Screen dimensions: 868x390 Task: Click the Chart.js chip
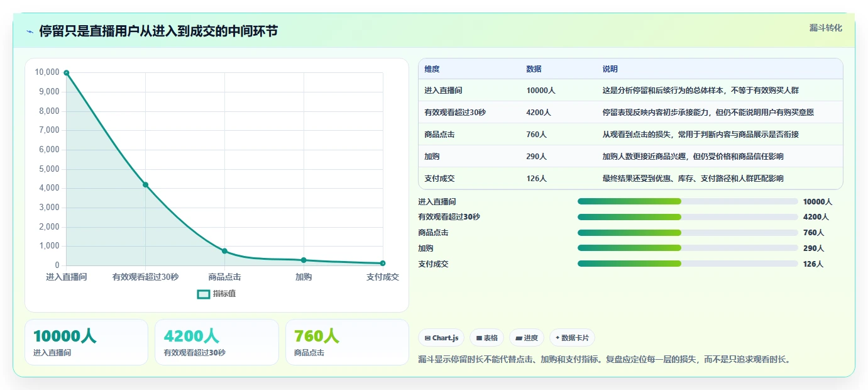[x=441, y=338]
